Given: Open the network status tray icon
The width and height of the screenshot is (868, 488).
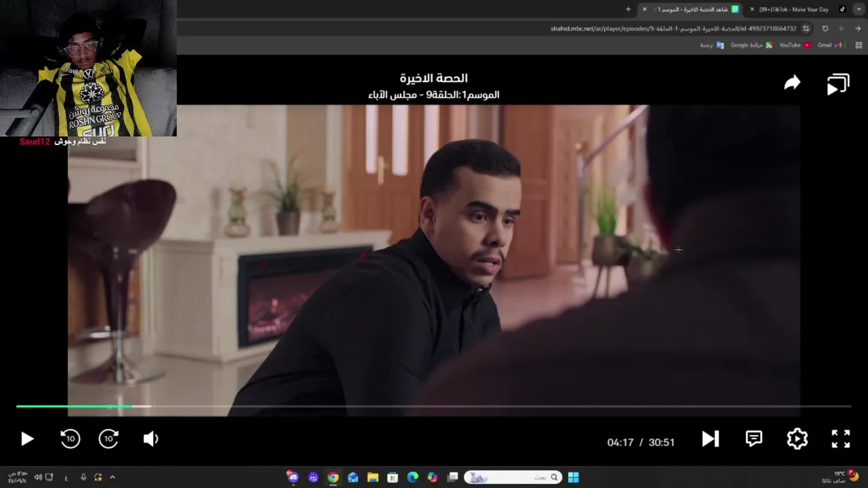Looking at the screenshot, I should [x=50, y=477].
